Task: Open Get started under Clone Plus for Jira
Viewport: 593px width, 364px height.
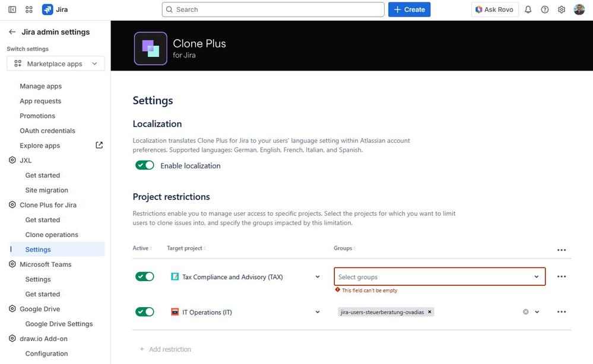Action: click(x=43, y=220)
